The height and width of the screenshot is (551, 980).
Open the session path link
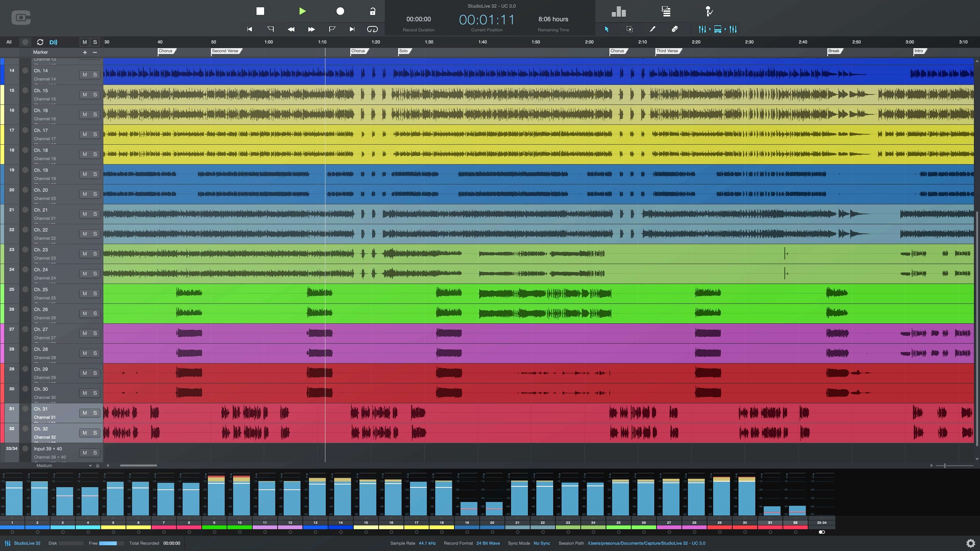(646, 543)
